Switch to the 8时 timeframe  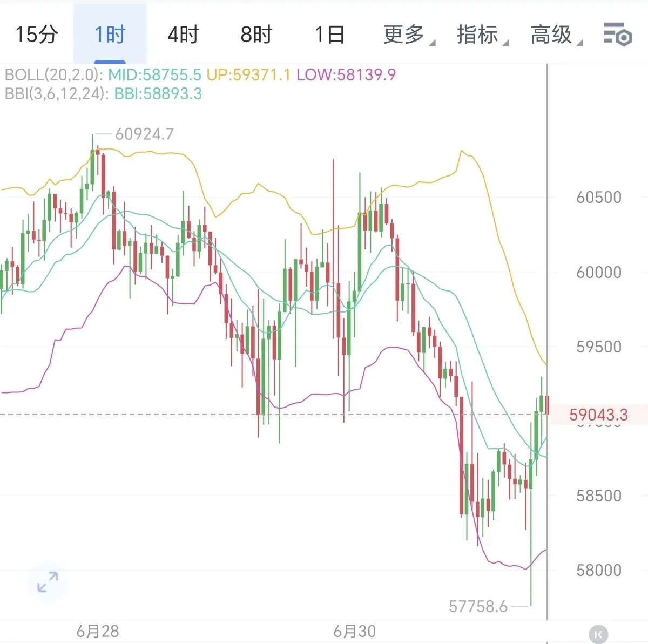[256, 35]
